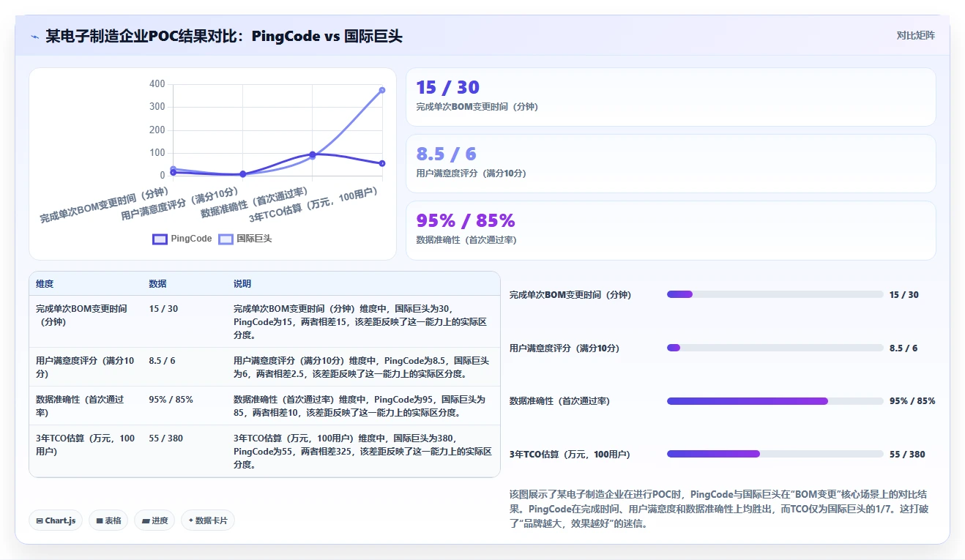Click the PingCode legend text
Viewport: 965px width, 560px height.
tap(191, 239)
